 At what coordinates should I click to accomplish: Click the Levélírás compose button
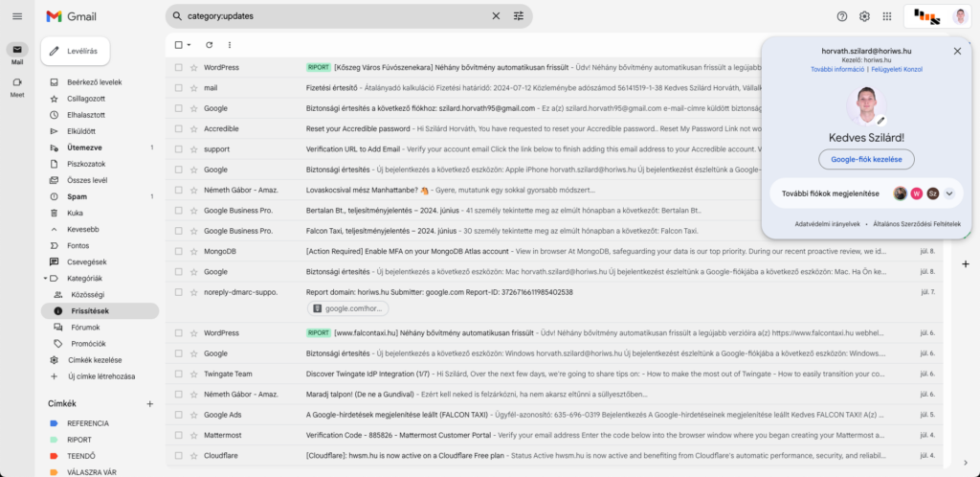click(x=75, y=52)
